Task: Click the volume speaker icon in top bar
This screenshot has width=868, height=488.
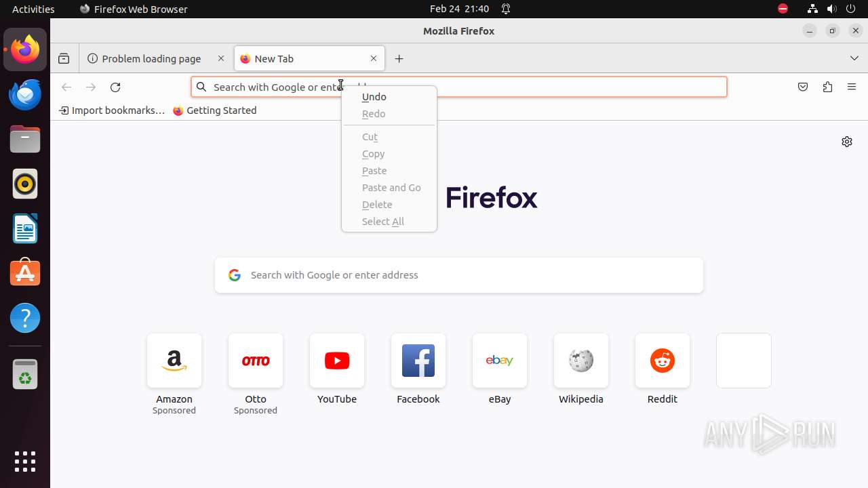Action: tap(832, 9)
